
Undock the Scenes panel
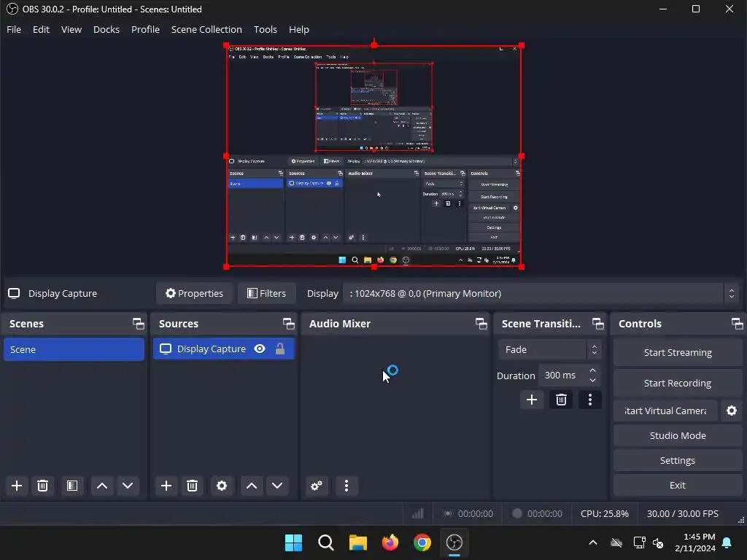(139, 324)
